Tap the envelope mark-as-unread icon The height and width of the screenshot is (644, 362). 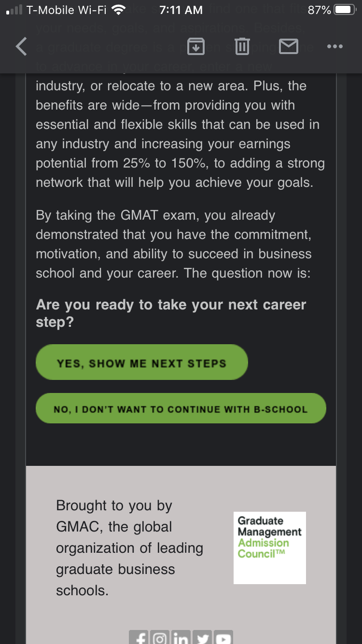pyautogui.click(x=289, y=47)
